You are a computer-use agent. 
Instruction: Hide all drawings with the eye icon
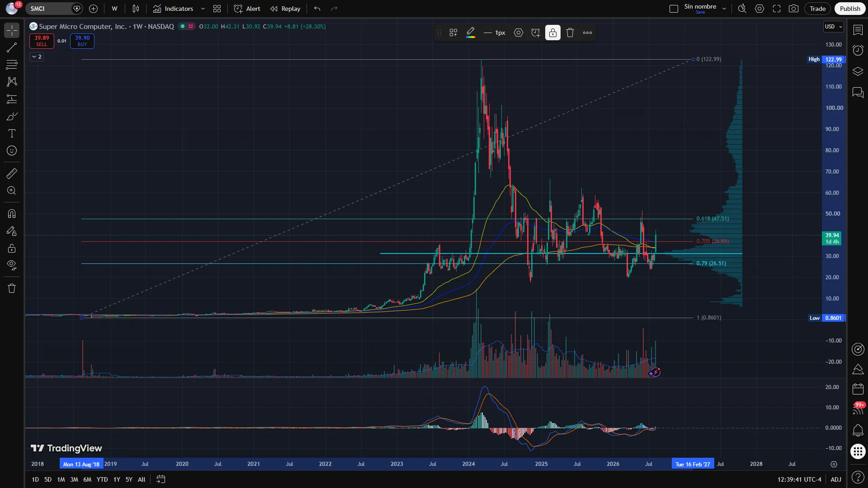(x=12, y=265)
